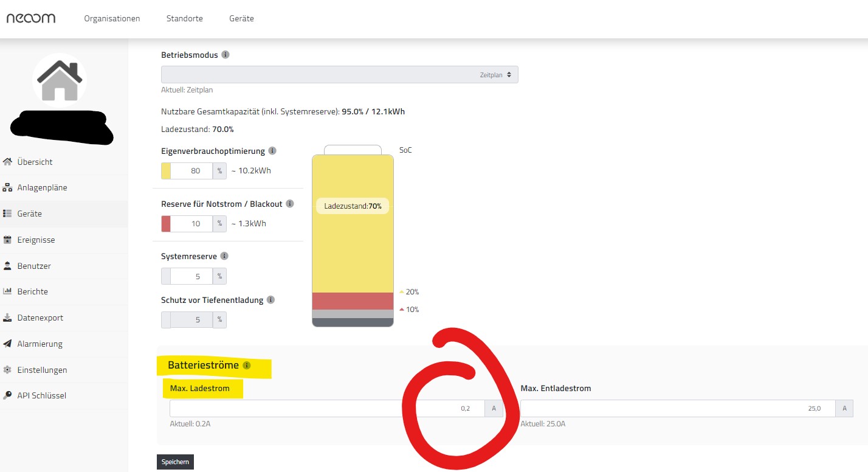
Task: Open the Organisationen menu
Action: [x=112, y=18]
